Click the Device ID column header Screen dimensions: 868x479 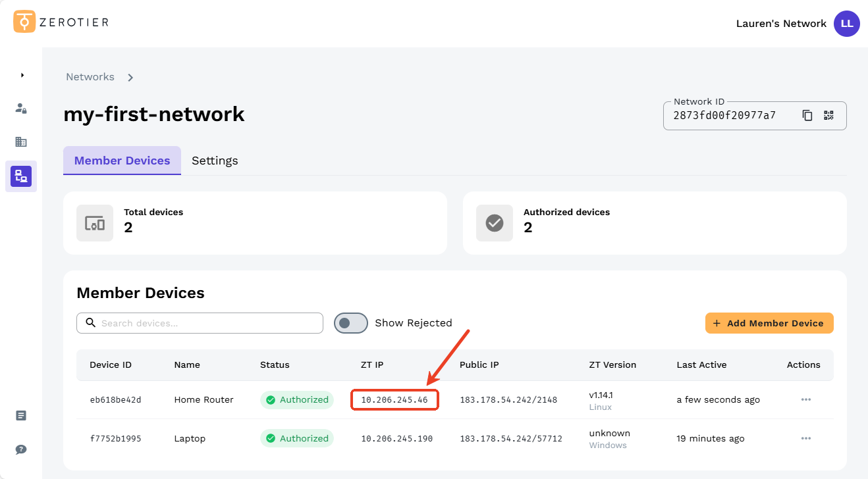point(111,365)
